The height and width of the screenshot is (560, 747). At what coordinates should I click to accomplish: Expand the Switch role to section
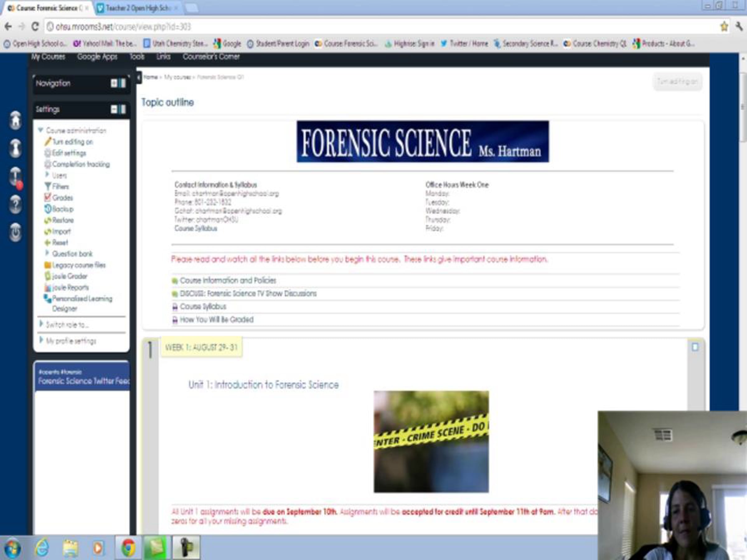[41, 324]
